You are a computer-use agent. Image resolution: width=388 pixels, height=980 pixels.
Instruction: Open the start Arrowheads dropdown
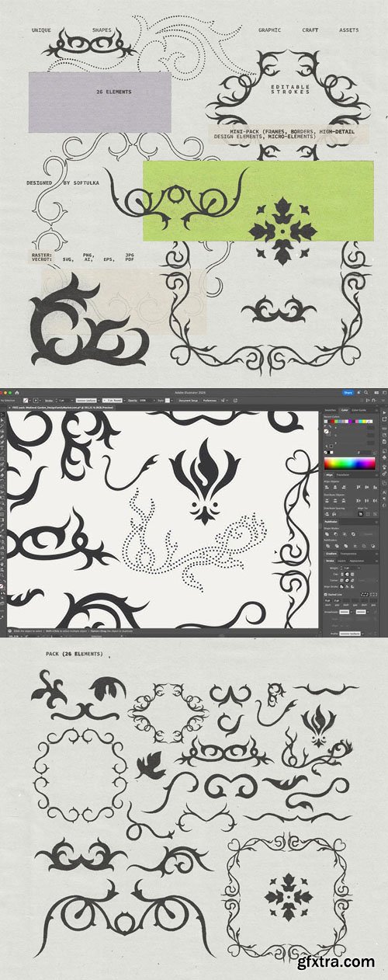[352, 612]
